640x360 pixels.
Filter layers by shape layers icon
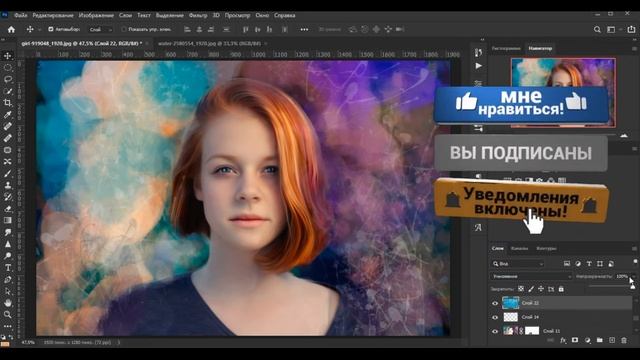point(600,264)
